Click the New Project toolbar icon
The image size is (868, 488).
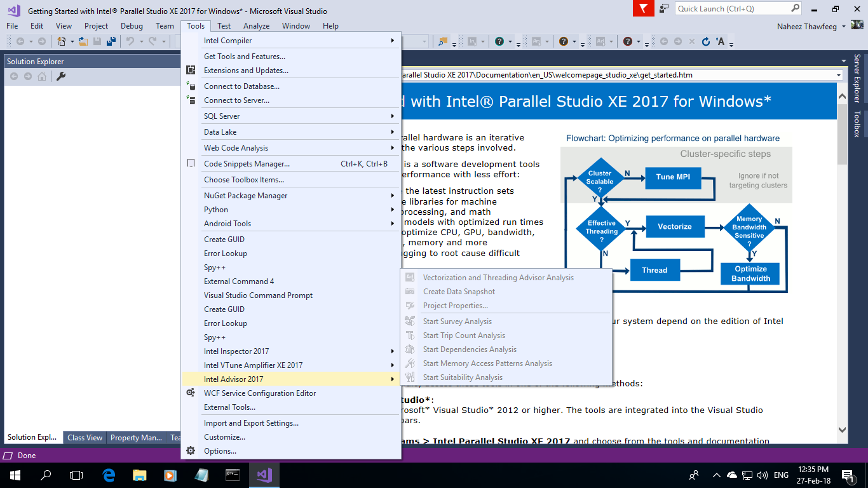tap(62, 41)
